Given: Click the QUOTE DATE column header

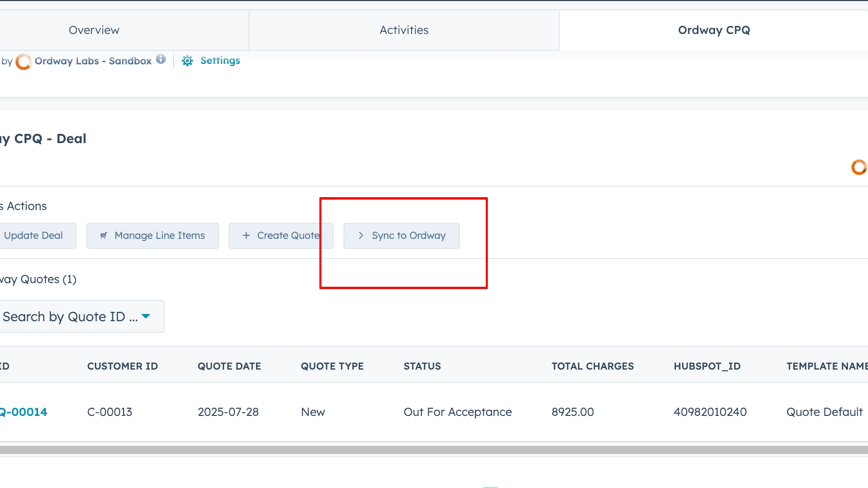Looking at the screenshot, I should point(229,366).
